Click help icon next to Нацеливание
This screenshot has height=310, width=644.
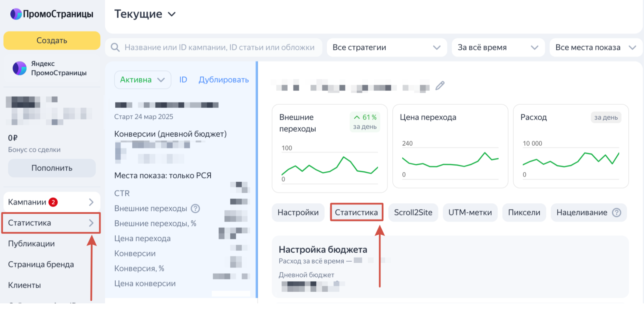616,213
